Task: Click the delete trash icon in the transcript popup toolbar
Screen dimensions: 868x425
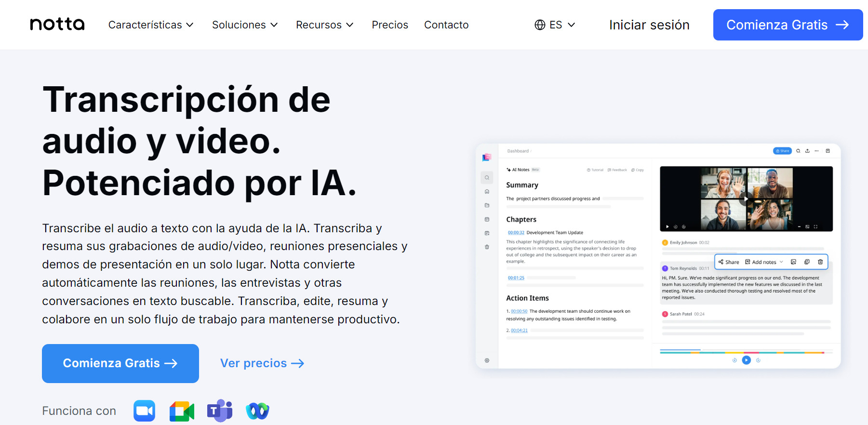Action: (x=820, y=262)
